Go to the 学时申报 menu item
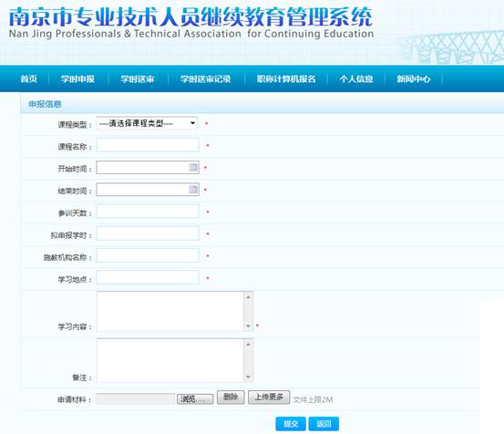Viewport: 504px width, 434px height. [x=77, y=78]
